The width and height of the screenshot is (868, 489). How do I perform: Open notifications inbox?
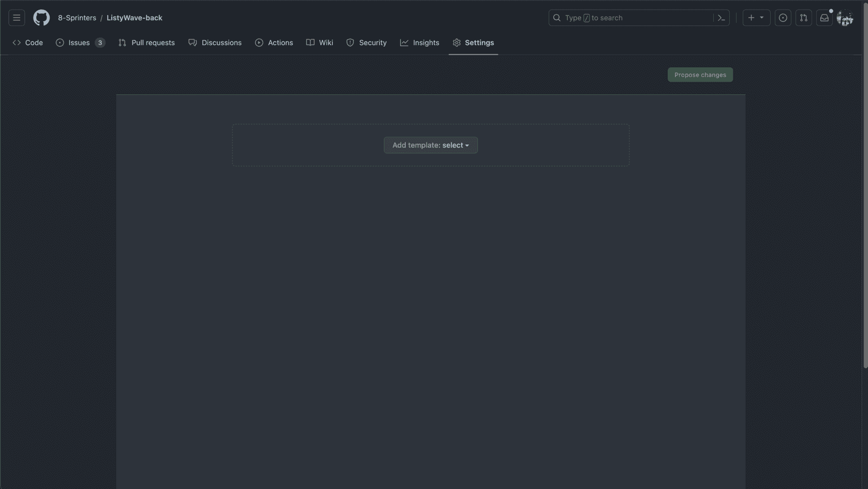[x=824, y=18]
